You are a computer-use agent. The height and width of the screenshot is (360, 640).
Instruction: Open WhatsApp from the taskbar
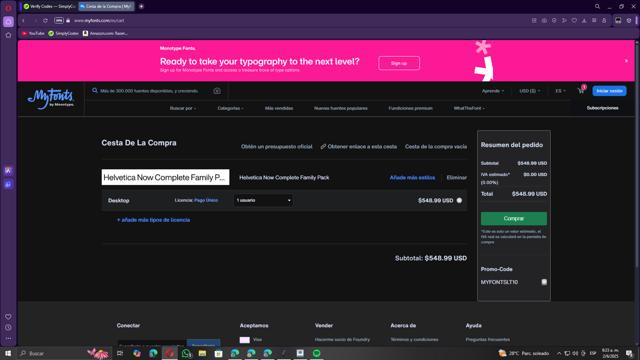[186, 353]
